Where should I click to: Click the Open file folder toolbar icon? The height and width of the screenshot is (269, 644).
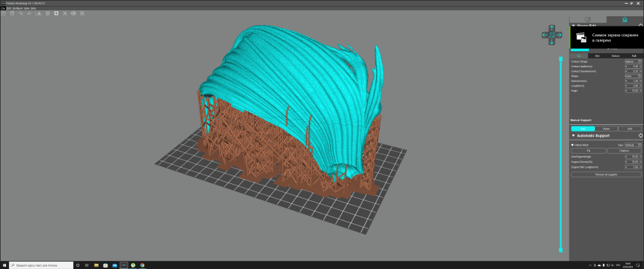tap(4, 13)
